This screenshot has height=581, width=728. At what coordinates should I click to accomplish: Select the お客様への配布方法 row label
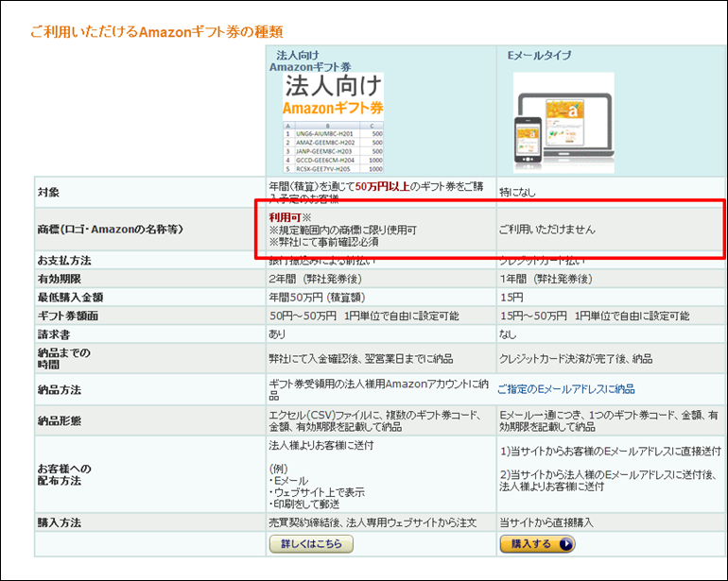point(64,475)
